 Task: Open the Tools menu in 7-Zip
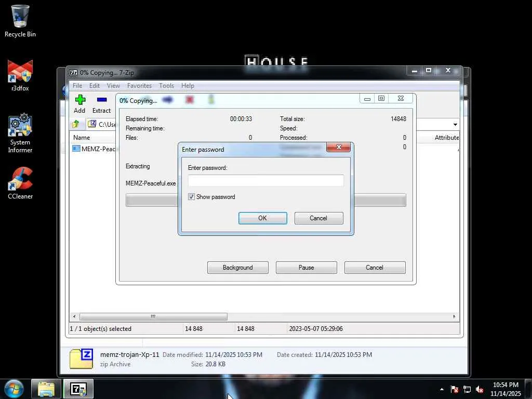pos(167,86)
